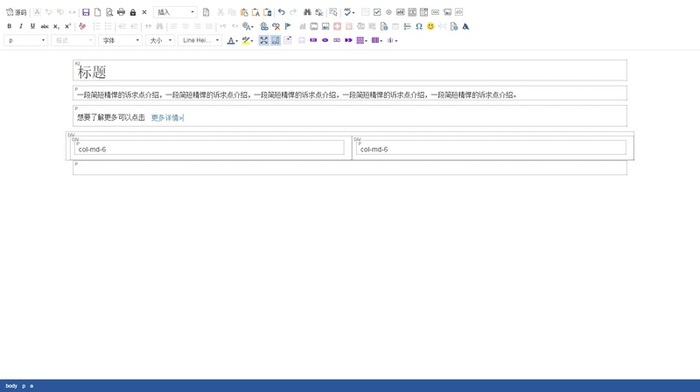Viewport: 700px width, 392px height.
Task: Insert an image into the document
Action: click(325, 26)
